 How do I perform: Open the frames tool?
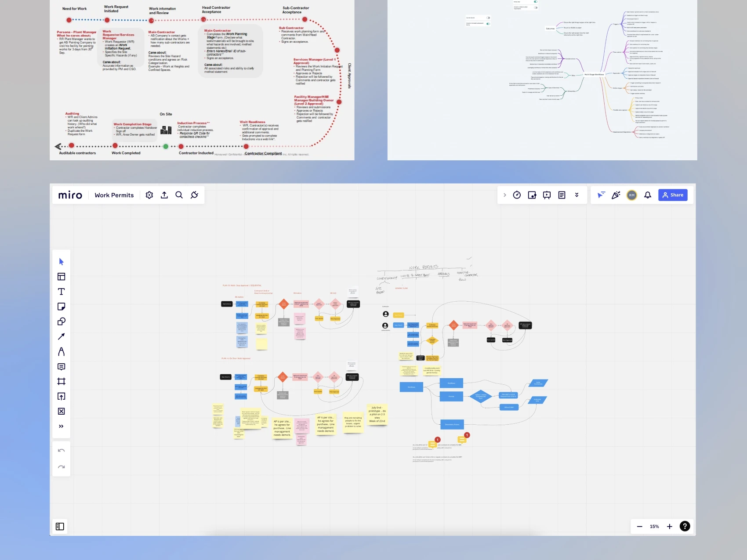(x=61, y=381)
